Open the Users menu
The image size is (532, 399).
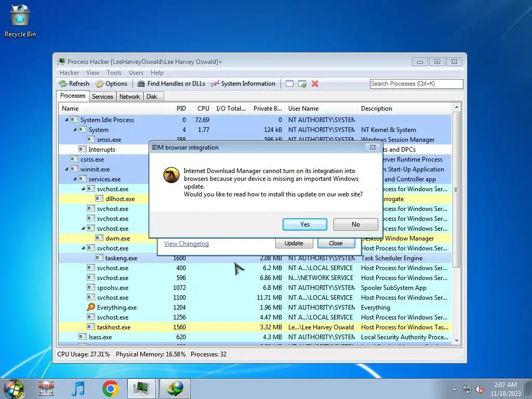136,73
